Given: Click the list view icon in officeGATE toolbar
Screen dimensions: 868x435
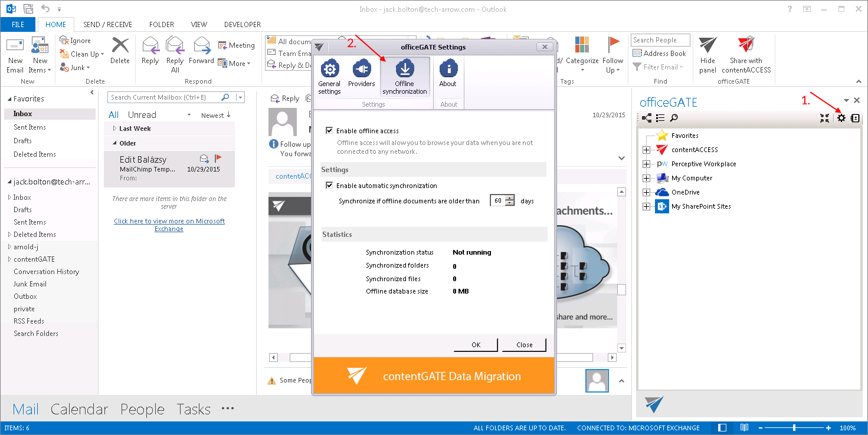Looking at the screenshot, I should pos(661,118).
